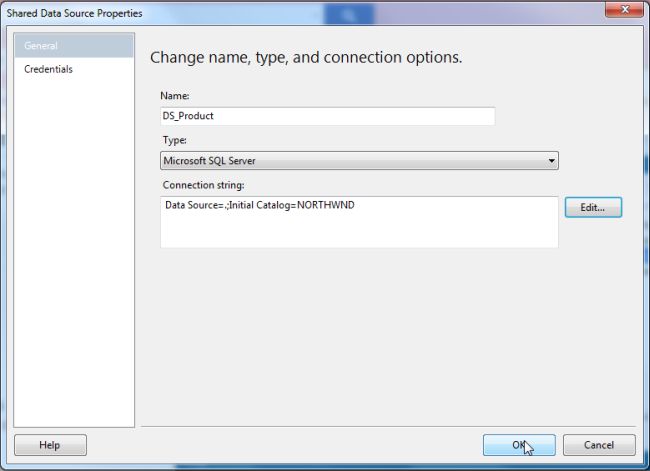Select the General page in left pane
The image size is (650, 471).
point(74,46)
